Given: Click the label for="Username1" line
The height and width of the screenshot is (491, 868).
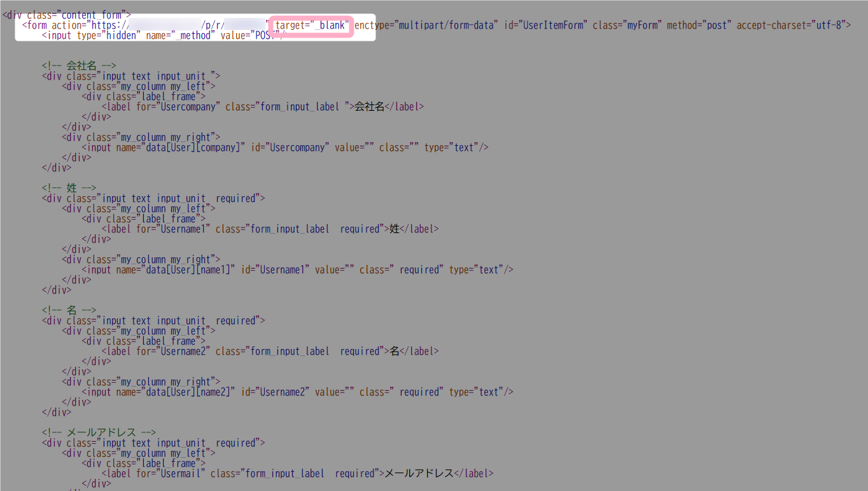Looking at the screenshot, I should coord(270,229).
